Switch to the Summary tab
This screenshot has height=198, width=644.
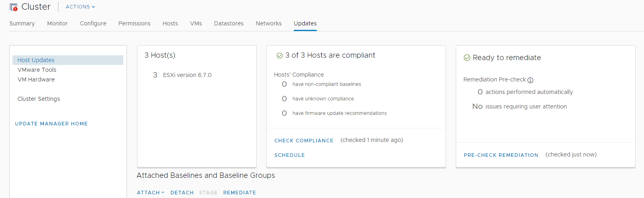point(22,23)
